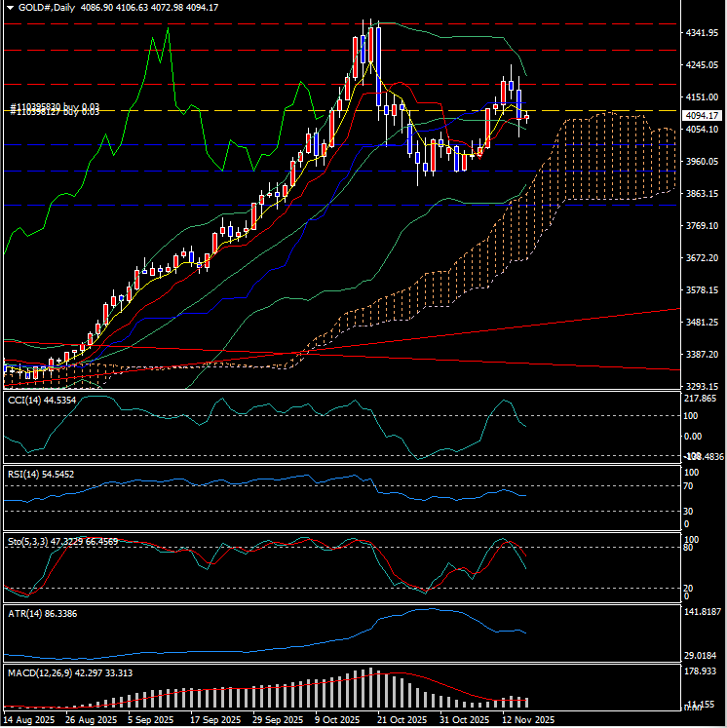Click the MACD(12,26,9) indicator label
The height and width of the screenshot is (728, 727).
point(68,673)
